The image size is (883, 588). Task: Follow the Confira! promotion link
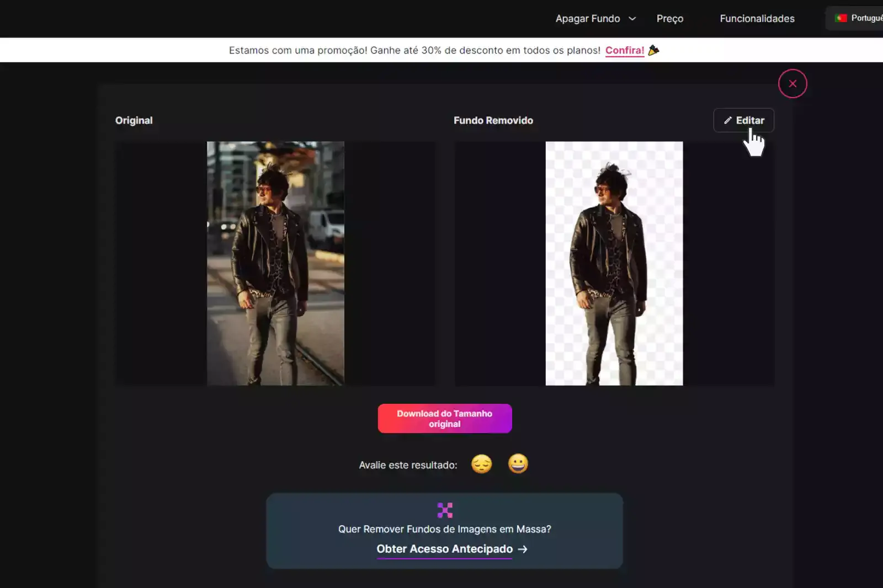(625, 50)
